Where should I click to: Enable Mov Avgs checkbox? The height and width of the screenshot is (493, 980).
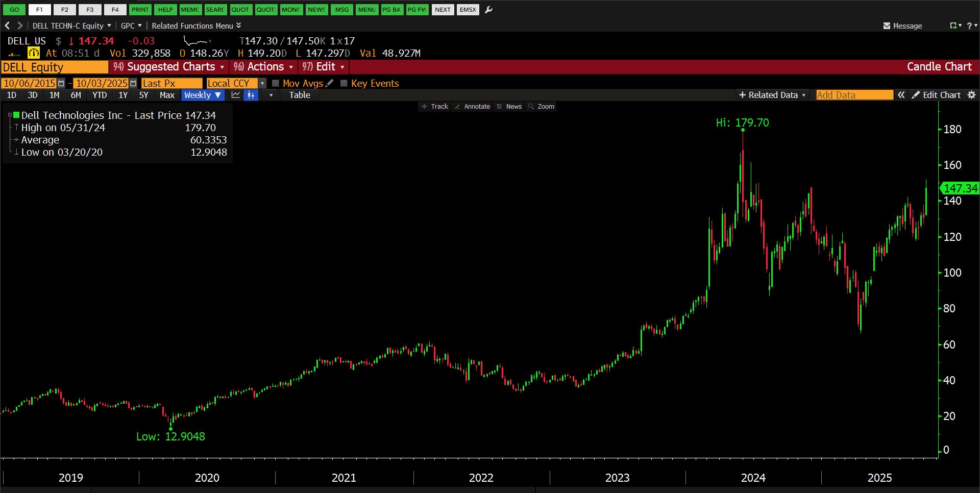pyautogui.click(x=276, y=83)
